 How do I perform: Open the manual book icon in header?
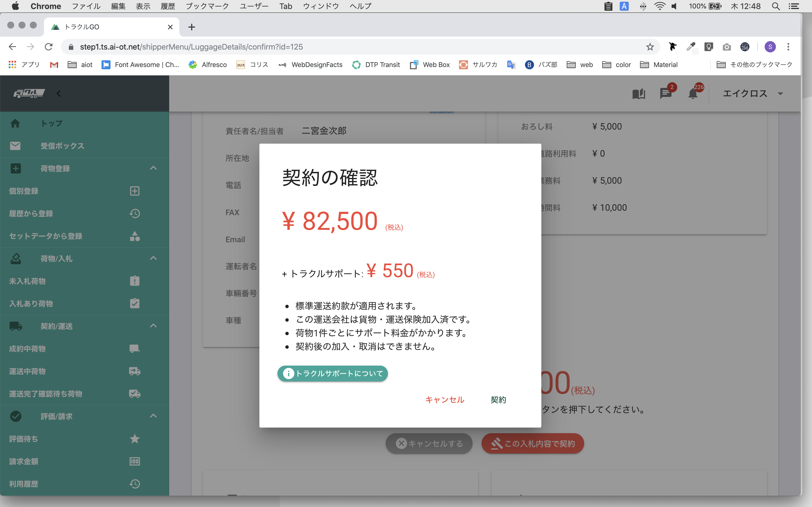pyautogui.click(x=638, y=94)
